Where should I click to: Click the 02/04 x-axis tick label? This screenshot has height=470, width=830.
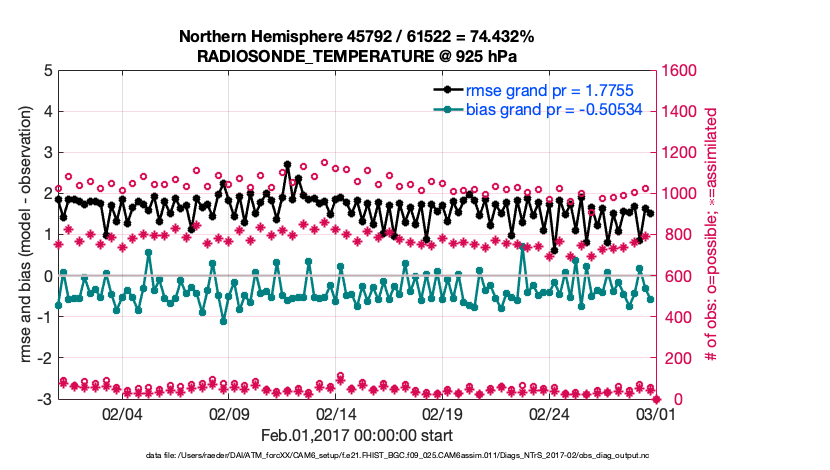[x=122, y=414]
